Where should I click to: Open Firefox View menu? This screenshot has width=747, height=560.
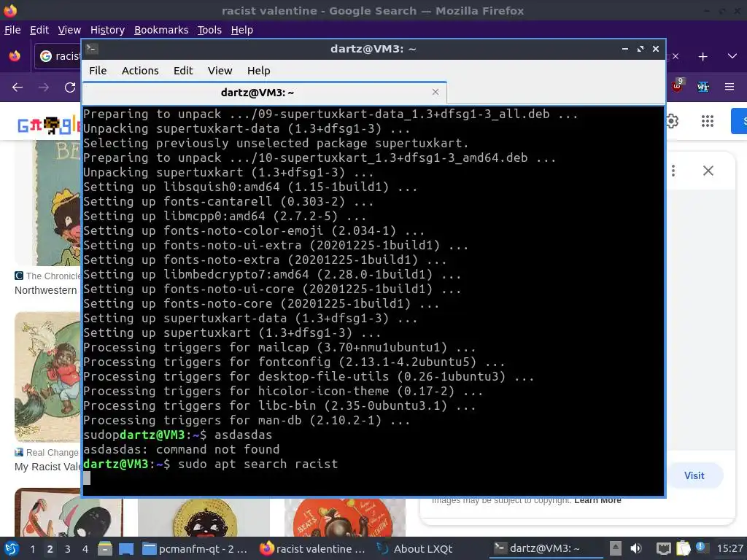coord(69,30)
